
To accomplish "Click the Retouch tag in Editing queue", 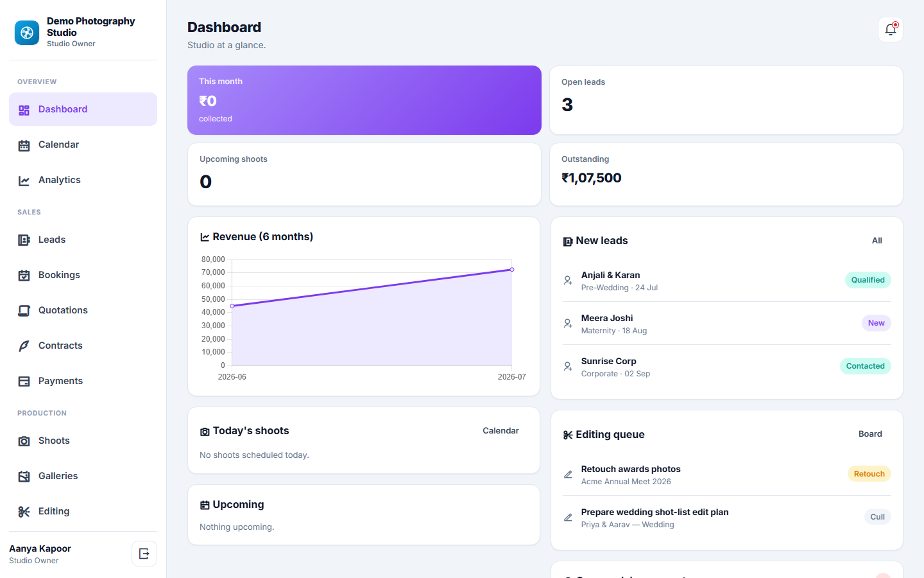I will click(869, 474).
